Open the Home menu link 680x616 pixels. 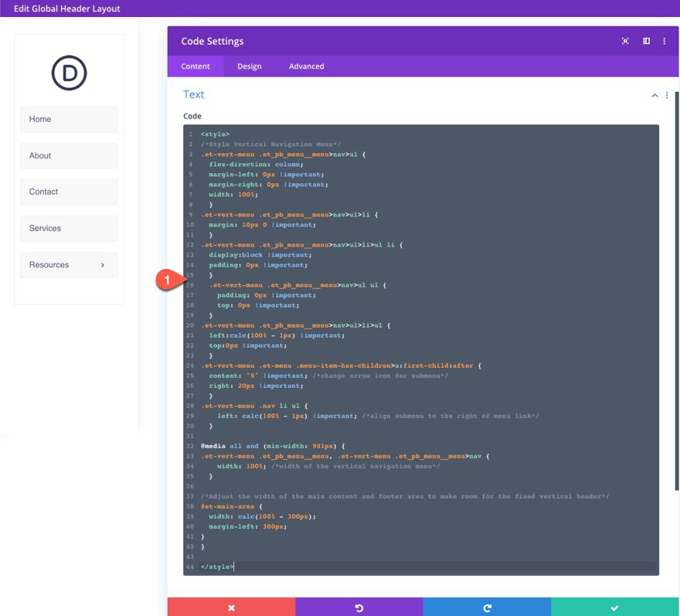coord(39,119)
